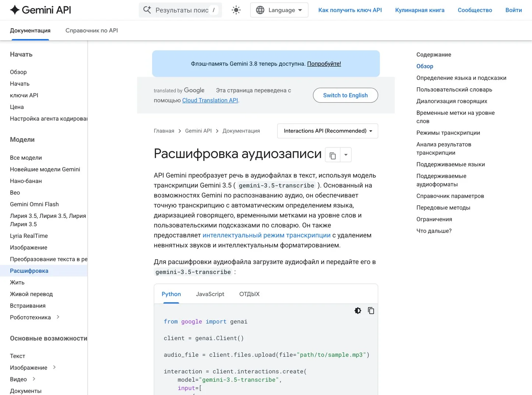Open the arrow dropdown next to page copy
The width and height of the screenshot is (532, 395).
[346, 155]
